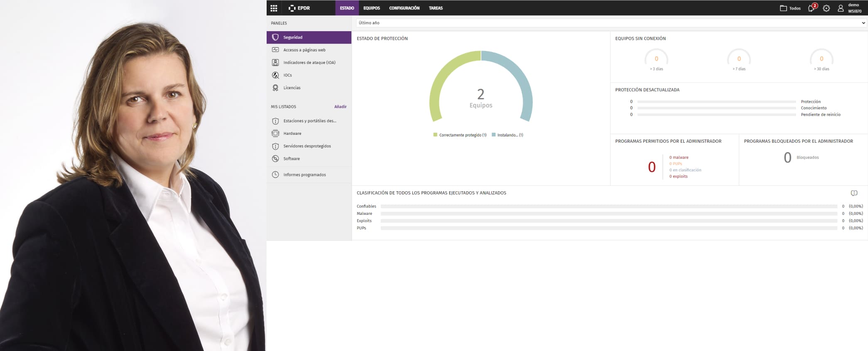Select Accesos a páginas web panel
This screenshot has height=351, width=868.
pyautogui.click(x=304, y=50)
